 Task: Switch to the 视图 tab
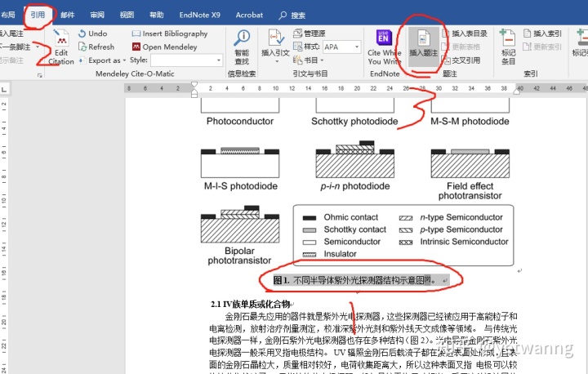[x=127, y=15]
